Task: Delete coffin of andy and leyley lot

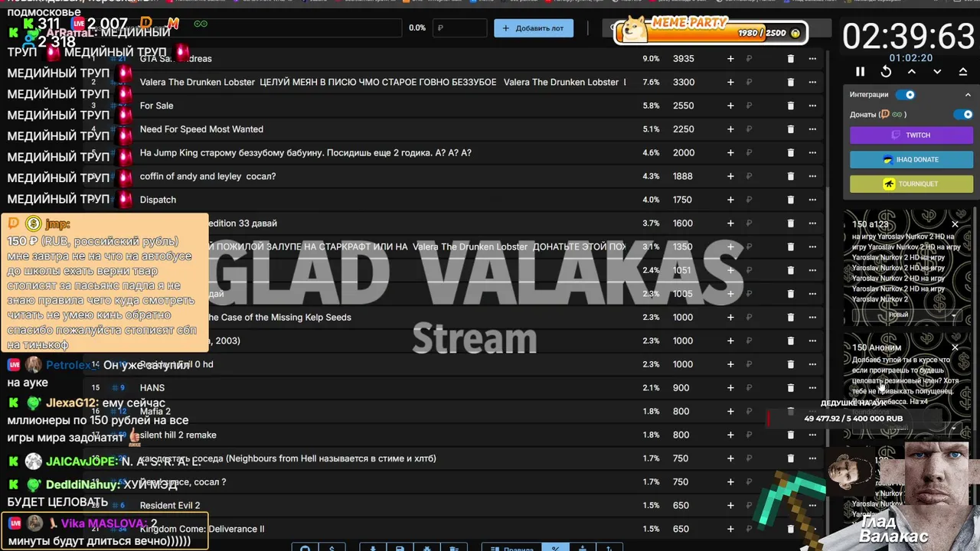Action: 791,176
